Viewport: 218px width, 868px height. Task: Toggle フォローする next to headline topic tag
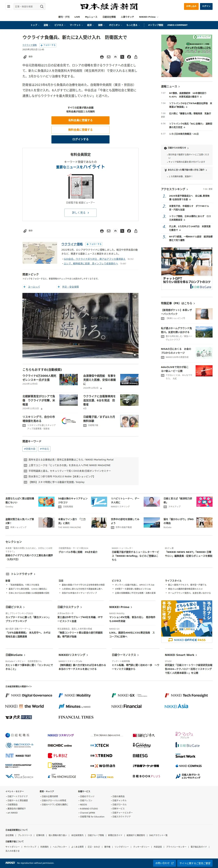(48, 45)
